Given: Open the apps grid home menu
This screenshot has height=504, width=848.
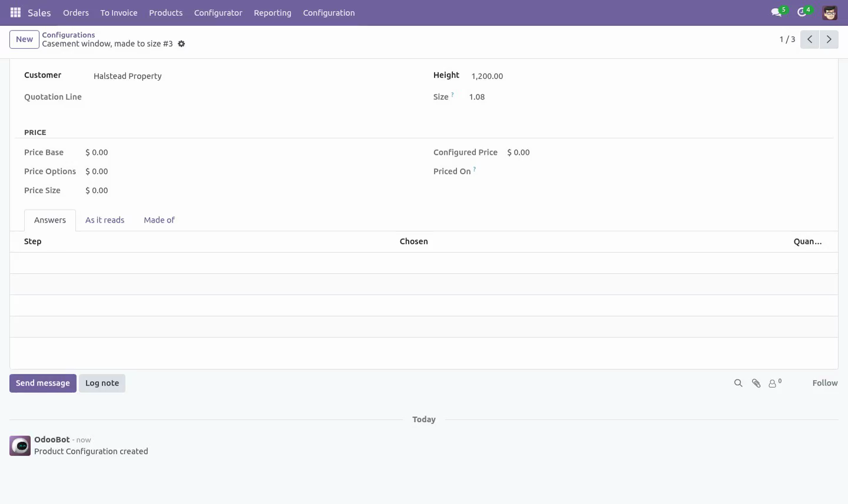Looking at the screenshot, I should pos(16,12).
